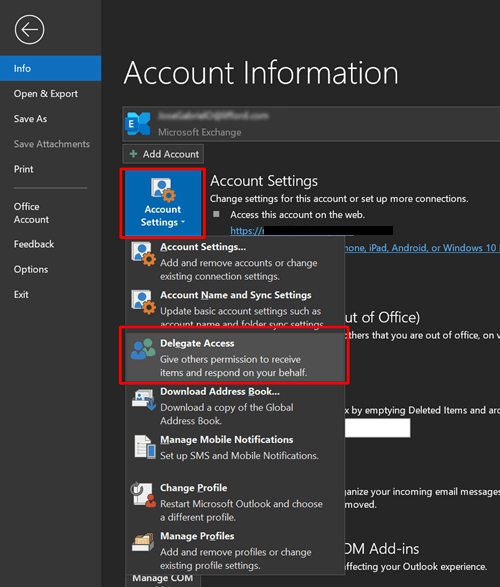Open the Feedback page
The height and width of the screenshot is (587, 500).
point(51,244)
